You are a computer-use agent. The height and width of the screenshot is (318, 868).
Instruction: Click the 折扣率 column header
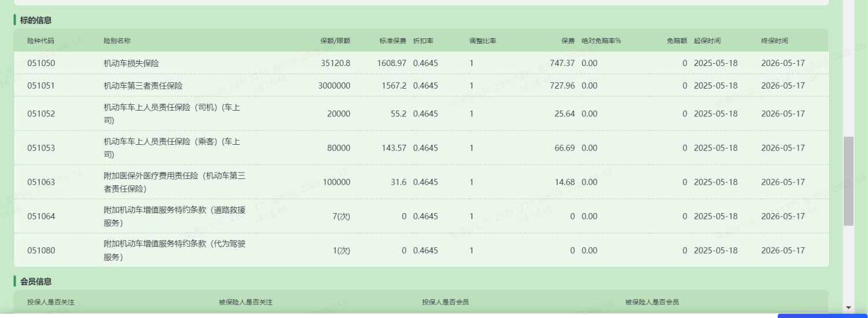(x=423, y=41)
